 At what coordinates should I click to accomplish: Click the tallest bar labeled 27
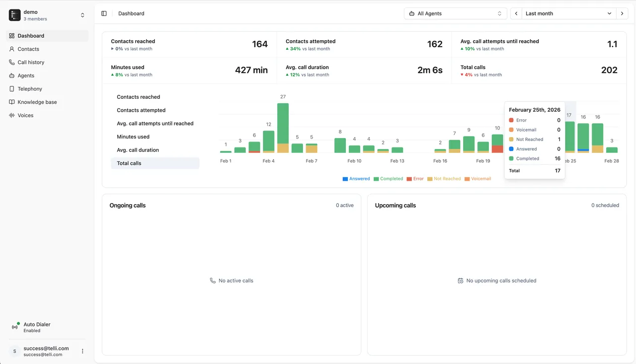point(283,128)
